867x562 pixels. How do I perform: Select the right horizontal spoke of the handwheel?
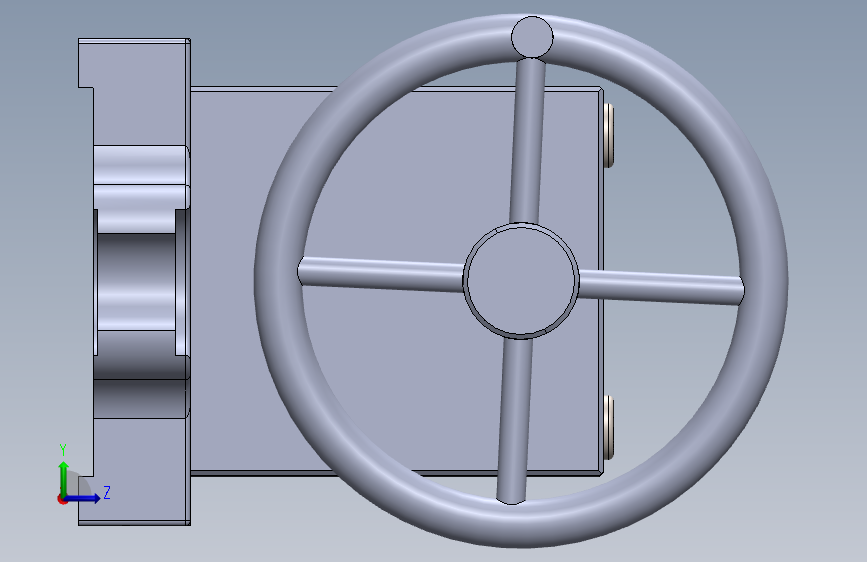(x=661, y=287)
